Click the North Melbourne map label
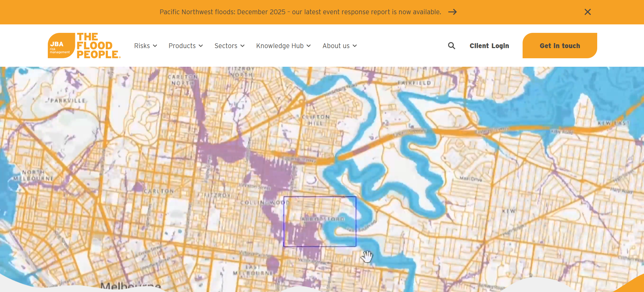This screenshot has height=292, width=644. (34, 175)
